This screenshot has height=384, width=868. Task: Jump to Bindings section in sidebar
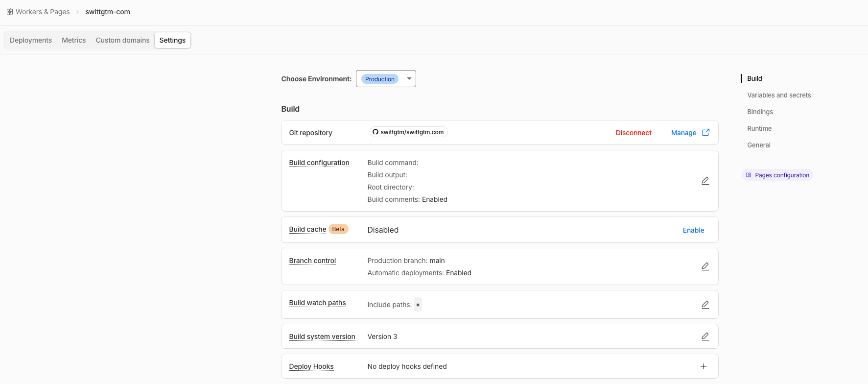coord(760,112)
